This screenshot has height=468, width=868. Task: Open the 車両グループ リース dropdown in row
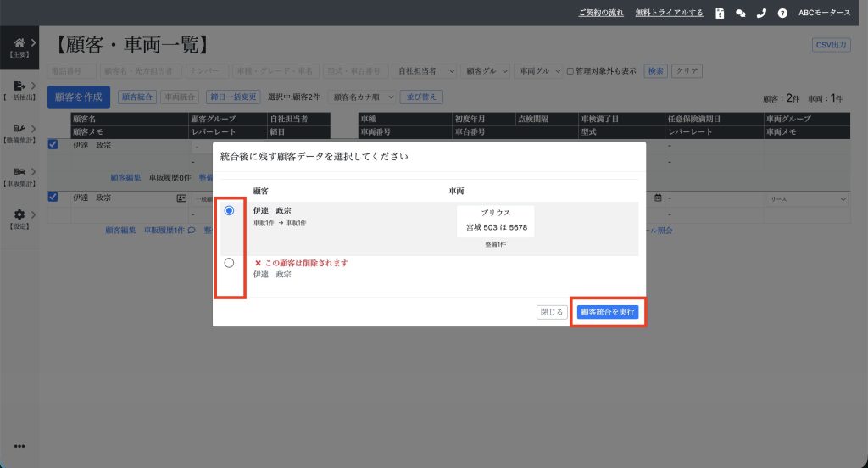805,199
